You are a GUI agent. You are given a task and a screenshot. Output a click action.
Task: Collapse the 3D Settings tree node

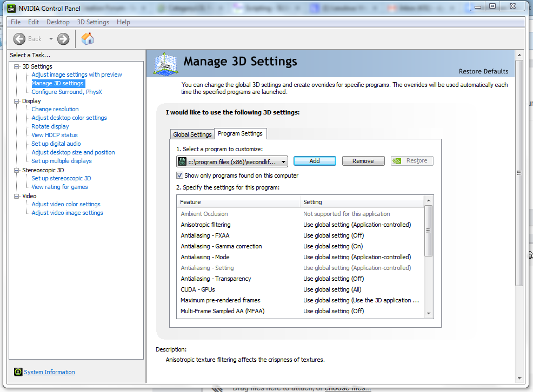pyautogui.click(x=16, y=66)
